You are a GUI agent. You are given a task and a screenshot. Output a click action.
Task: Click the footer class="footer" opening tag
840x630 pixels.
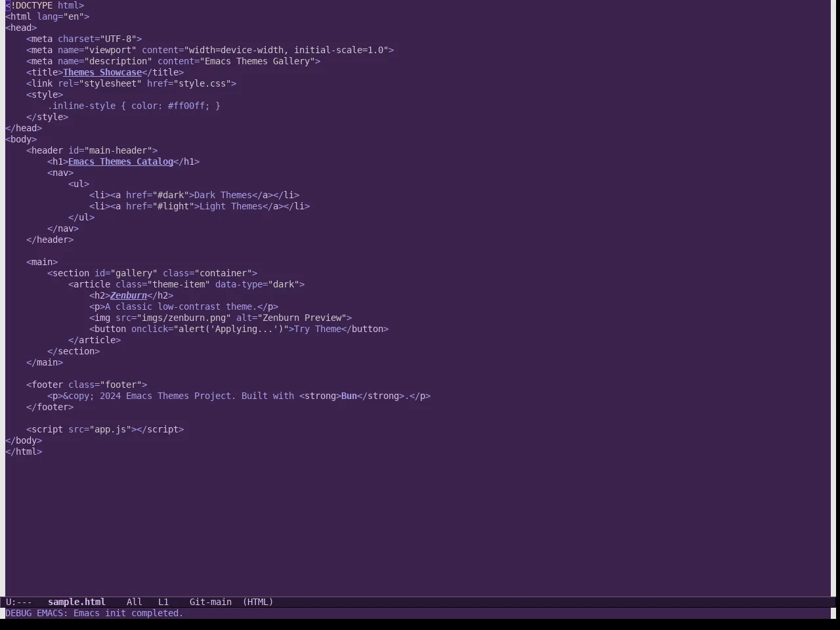coord(87,385)
